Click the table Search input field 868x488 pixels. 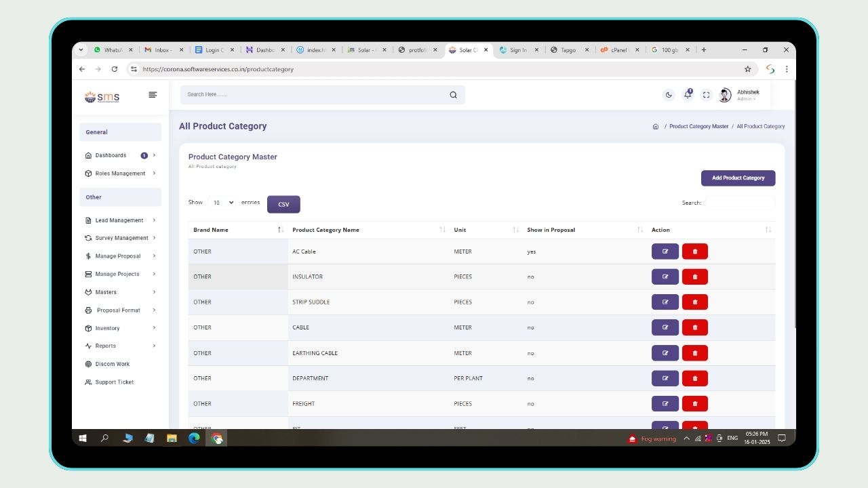pyautogui.click(x=740, y=203)
